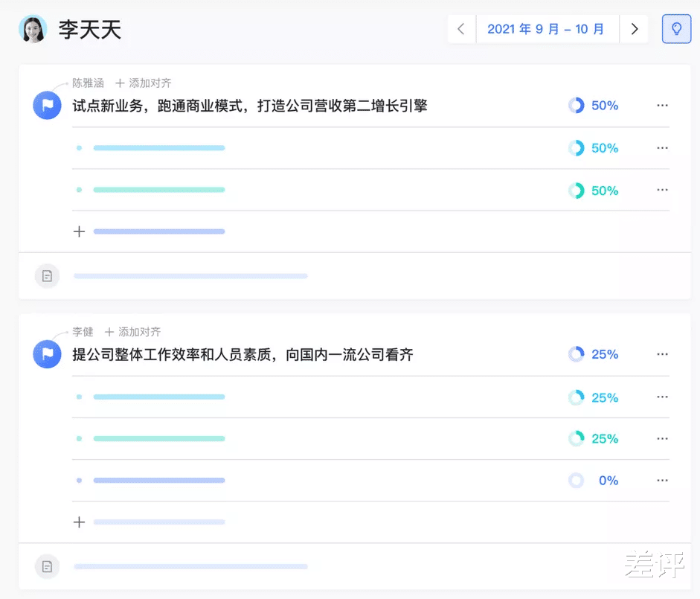The width and height of the screenshot is (700, 599).
Task: Click the 50% progress ring of the first objective
Action: (x=576, y=105)
